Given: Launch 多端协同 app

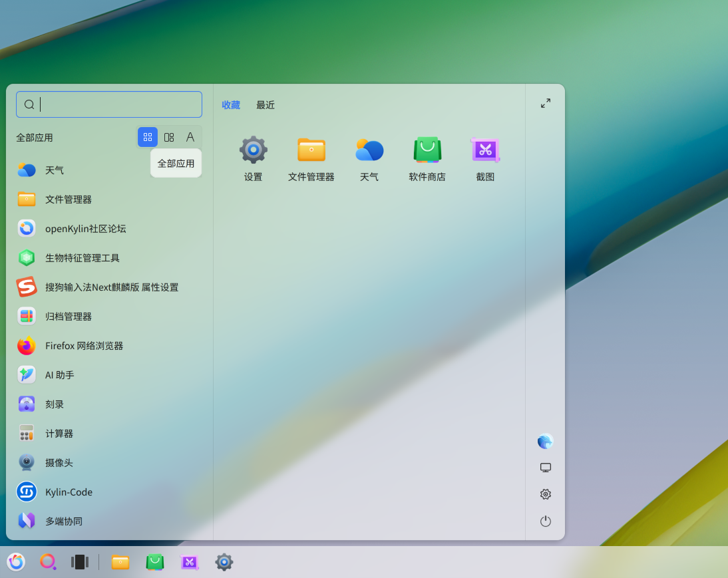Looking at the screenshot, I should pyautogui.click(x=109, y=521).
